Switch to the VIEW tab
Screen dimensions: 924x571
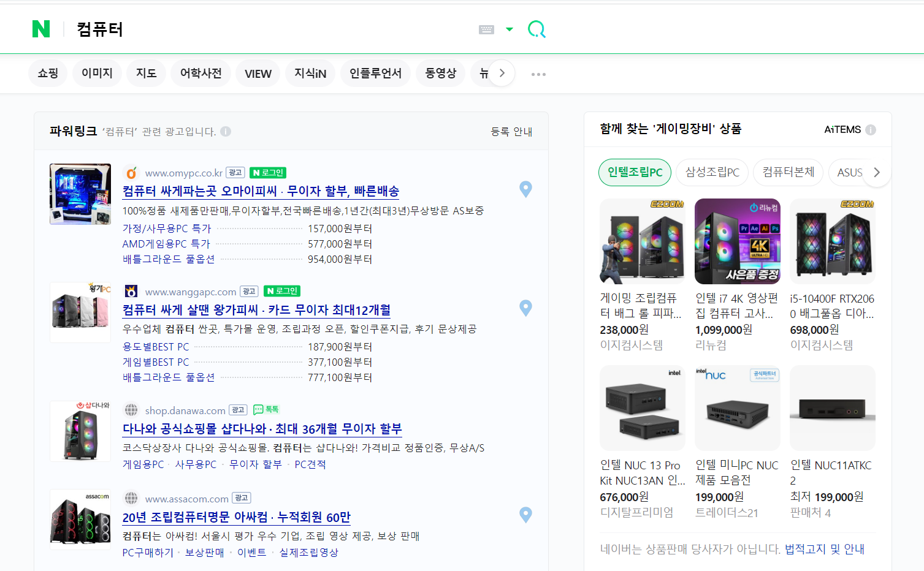pos(258,74)
